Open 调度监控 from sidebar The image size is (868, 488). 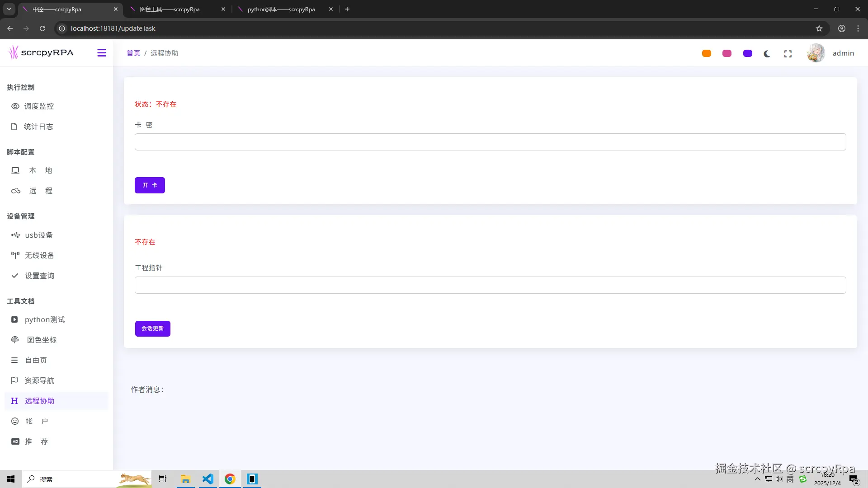click(x=39, y=106)
